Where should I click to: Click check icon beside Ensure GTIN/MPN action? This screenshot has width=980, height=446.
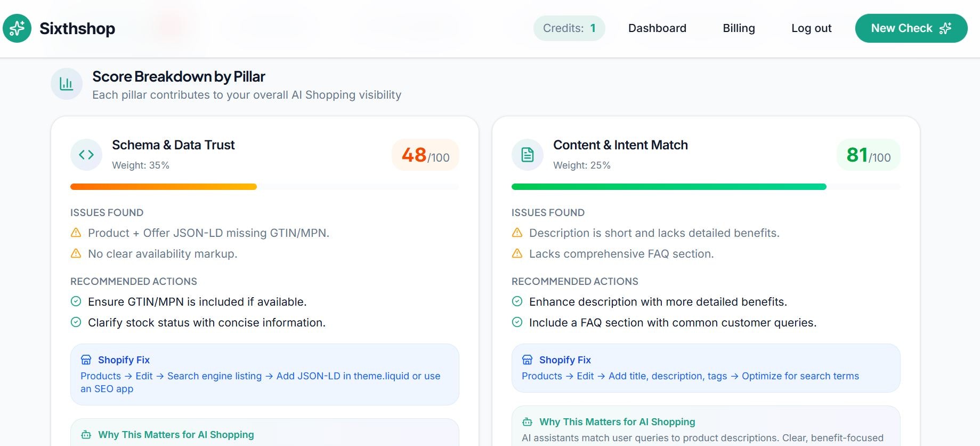tap(76, 301)
